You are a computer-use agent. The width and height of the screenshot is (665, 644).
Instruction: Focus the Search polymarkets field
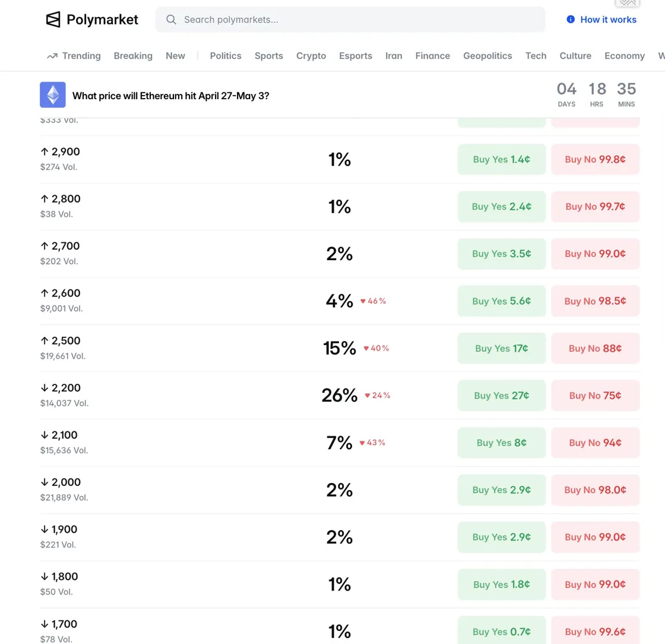tap(356, 20)
